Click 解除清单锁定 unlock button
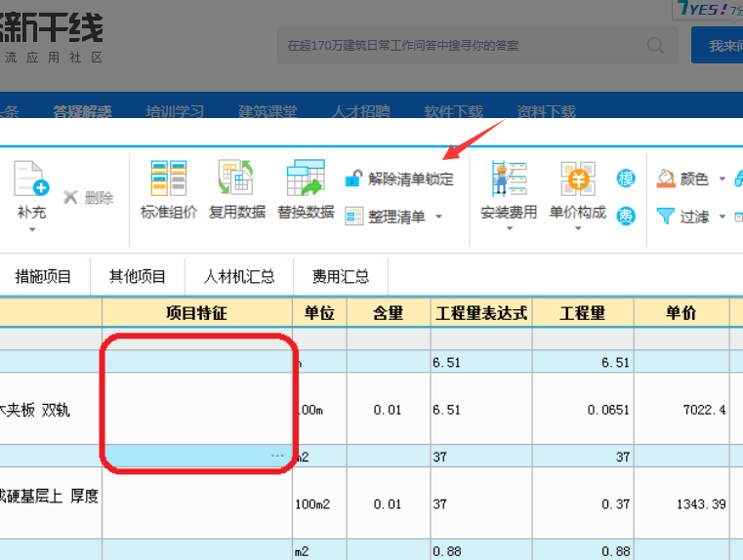 [x=399, y=179]
